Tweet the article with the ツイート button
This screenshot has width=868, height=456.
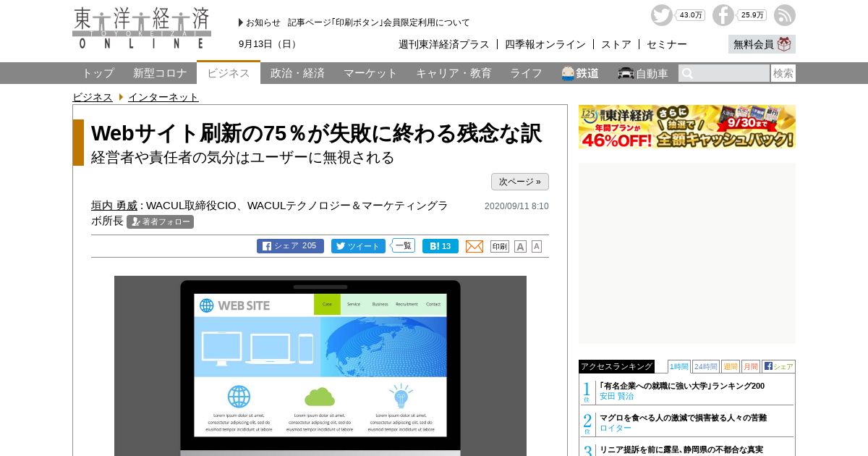[x=358, y=246]
